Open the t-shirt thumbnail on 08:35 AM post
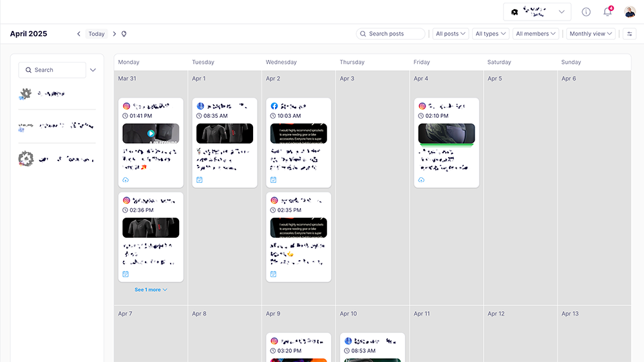644x362 pixels. (225, 133)
